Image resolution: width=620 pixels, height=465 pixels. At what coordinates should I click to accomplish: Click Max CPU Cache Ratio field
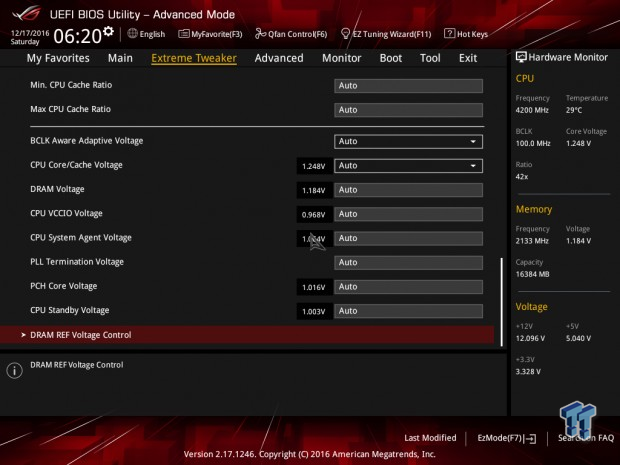click(408, 110)
